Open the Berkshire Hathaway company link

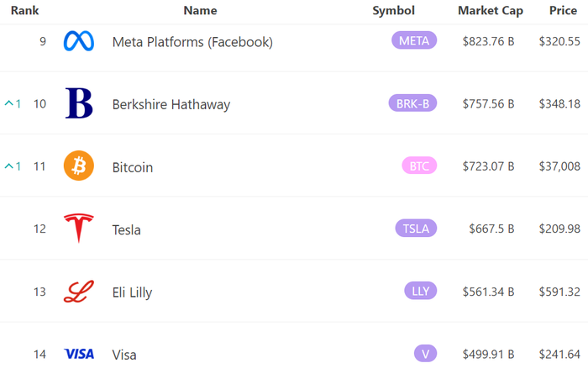pos(171,104)
